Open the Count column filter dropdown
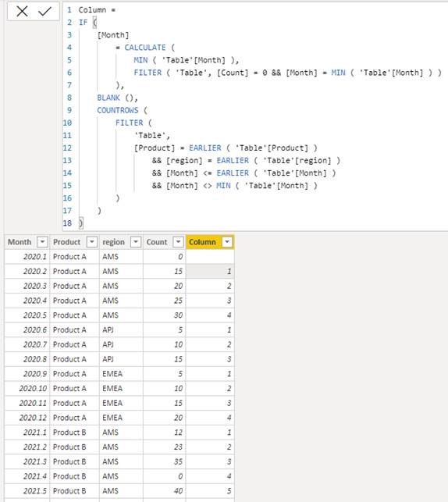The height and width of the screenshot is (502, 448). [x=178, y=242]
